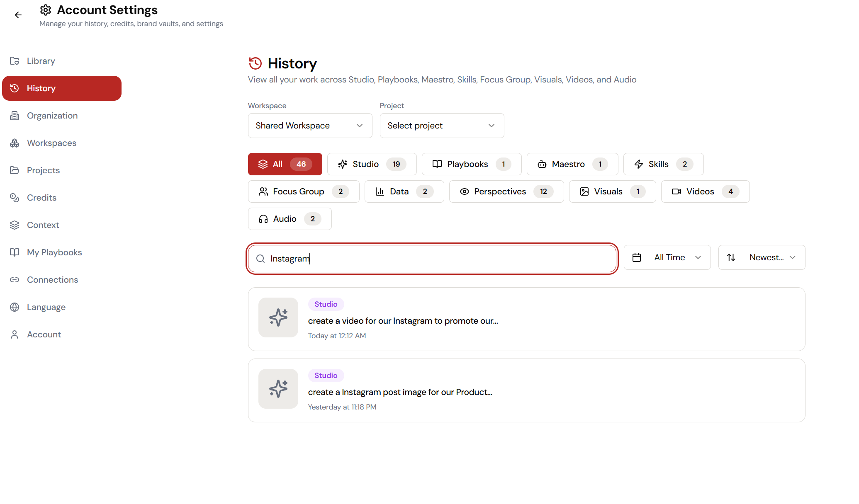Expand the Shared Workspace dropdown
The height and width of the screenshot is (504, 859).
point(310,126)
